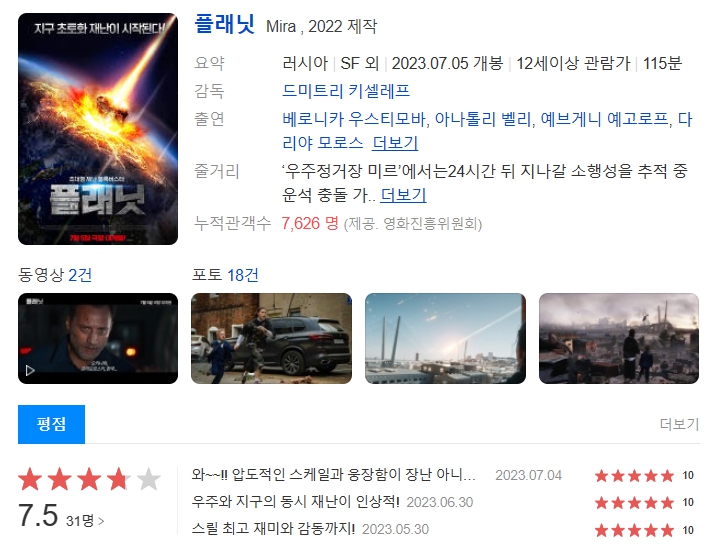Open the 플래닛 movie poster image

[98, 129]
